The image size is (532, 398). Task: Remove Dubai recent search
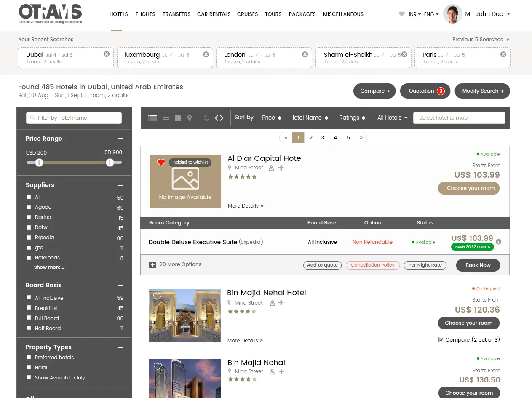click(107, 54)
